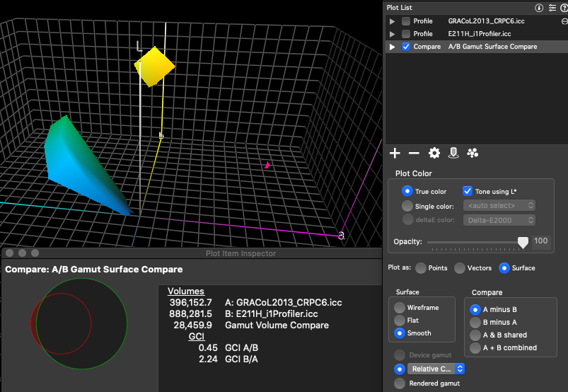This screenshot has height=392, width=568.
Task: Expand the E211H_i1Profiler.icc profile row
Action: tap(392, 34)
